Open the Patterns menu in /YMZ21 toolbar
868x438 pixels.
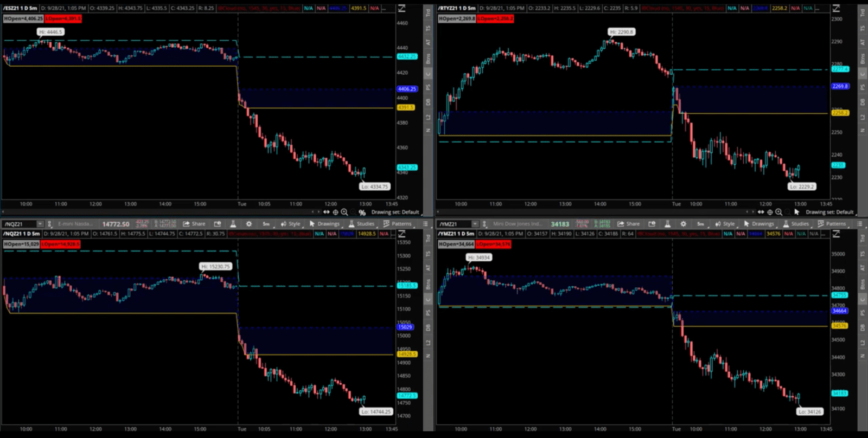pos(832,224)
